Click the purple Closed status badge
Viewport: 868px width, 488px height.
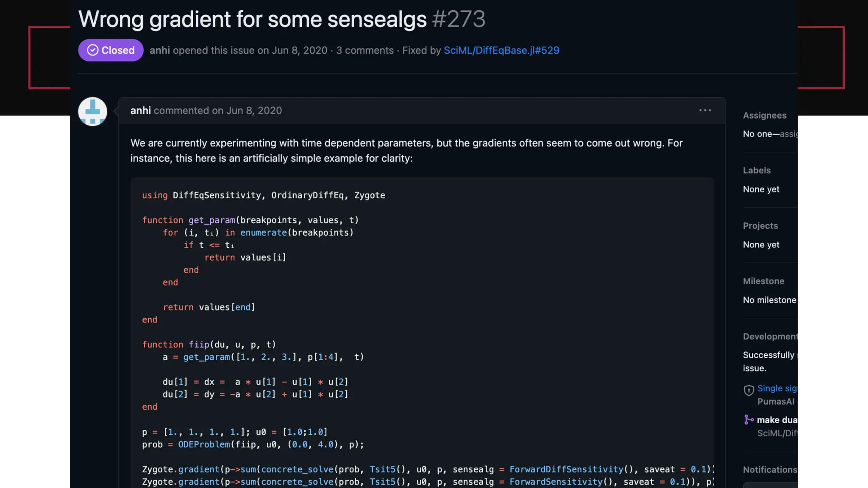tap(111, 50)
